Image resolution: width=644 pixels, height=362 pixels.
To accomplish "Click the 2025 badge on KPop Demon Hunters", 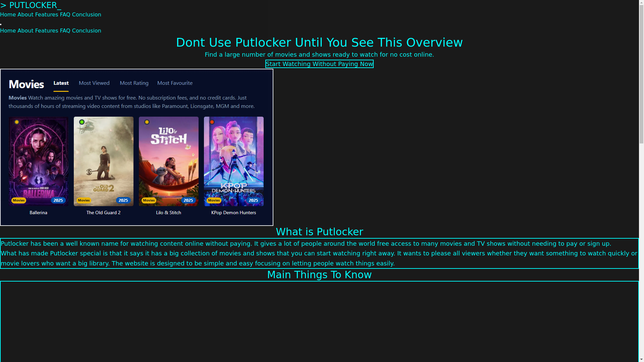I will [x=254, y=200].
